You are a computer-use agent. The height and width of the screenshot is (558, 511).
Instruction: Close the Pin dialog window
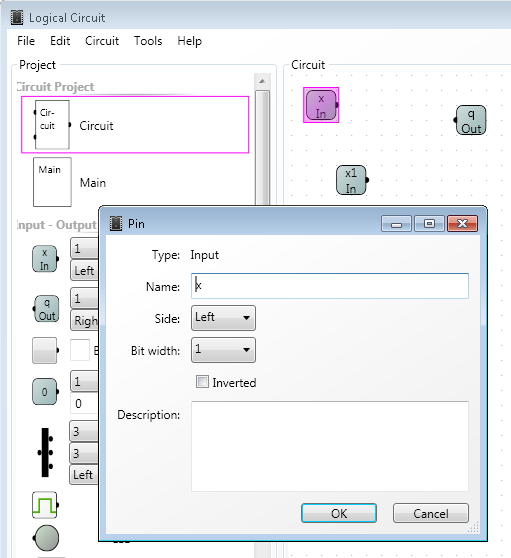[x=462, y=223]
